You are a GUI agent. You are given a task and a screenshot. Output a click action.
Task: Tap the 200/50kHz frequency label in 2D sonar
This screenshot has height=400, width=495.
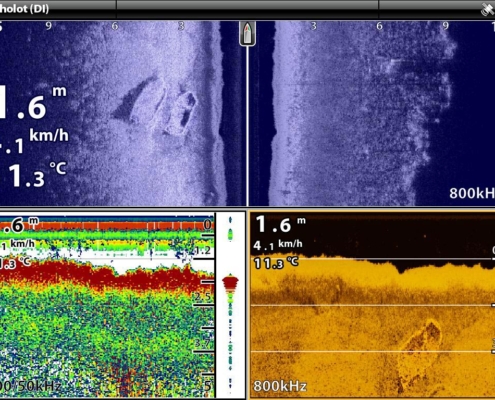tap(30, 386)
